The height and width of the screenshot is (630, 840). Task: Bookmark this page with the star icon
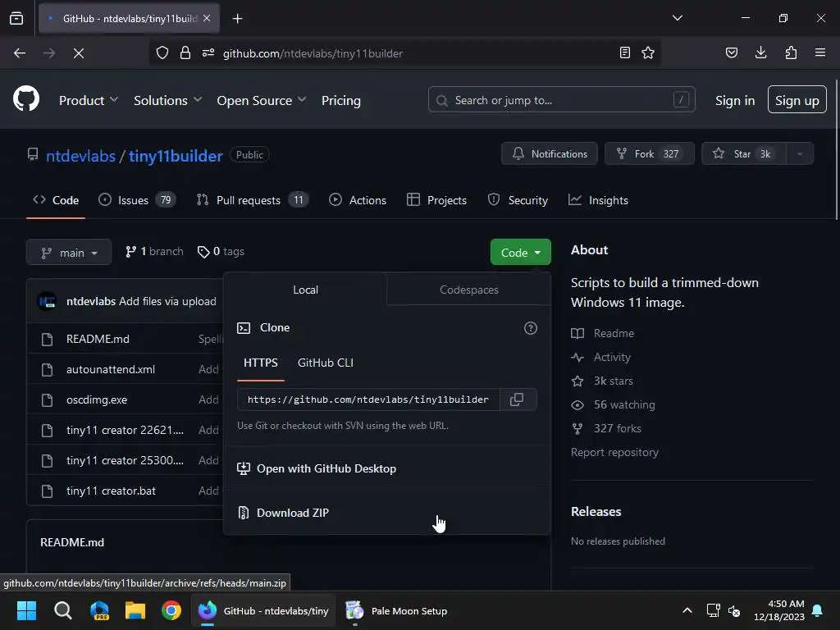point(648,53)
